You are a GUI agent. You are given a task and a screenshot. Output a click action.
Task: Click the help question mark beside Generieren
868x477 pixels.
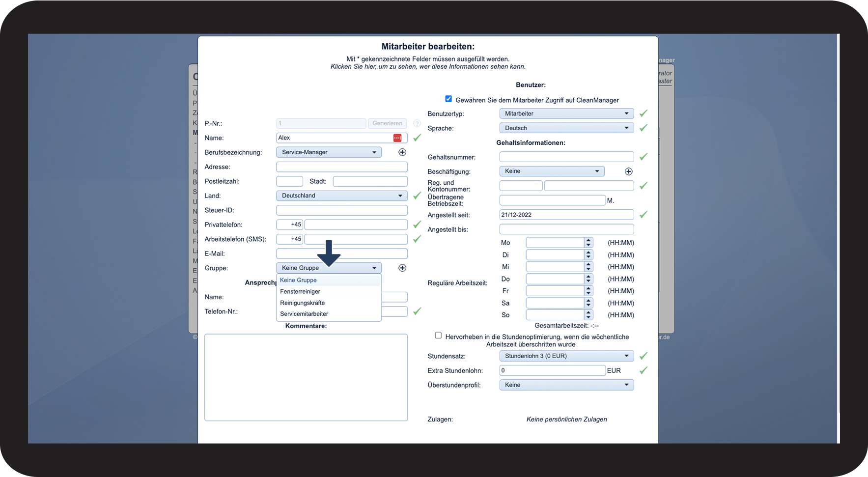[417, 123]
